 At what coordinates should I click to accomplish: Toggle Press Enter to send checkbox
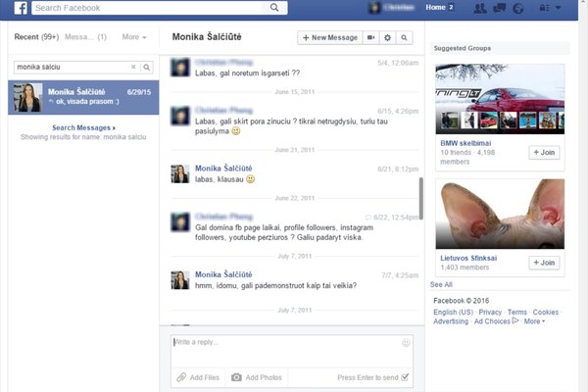click(406, 377)
